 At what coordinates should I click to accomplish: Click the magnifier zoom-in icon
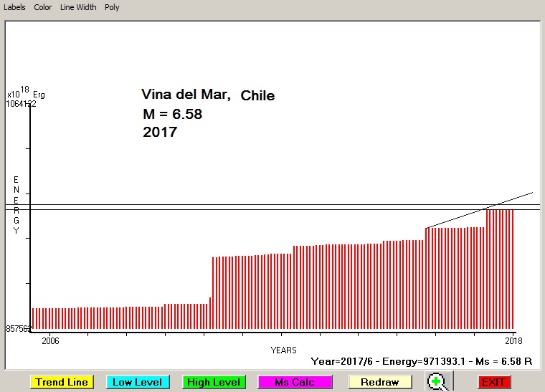point(436,382)
